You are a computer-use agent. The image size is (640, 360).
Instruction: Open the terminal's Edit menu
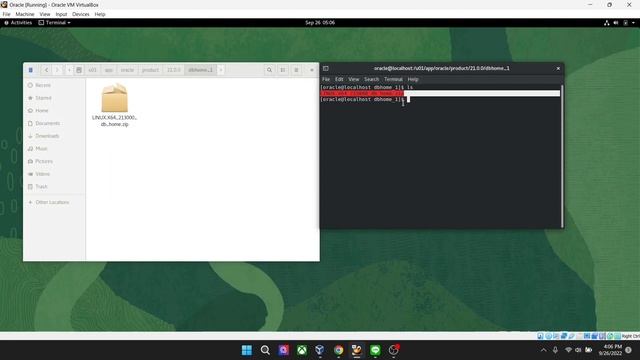click(339, 79)
